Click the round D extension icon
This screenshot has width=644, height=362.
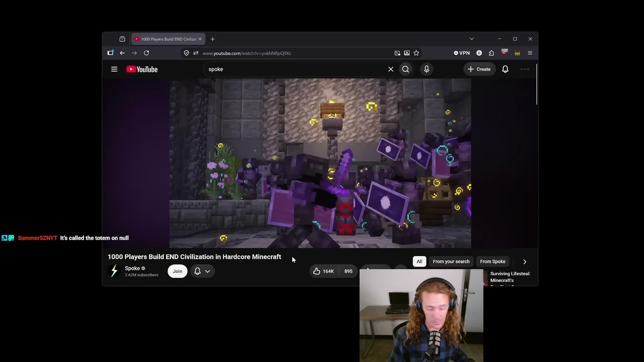479,53
